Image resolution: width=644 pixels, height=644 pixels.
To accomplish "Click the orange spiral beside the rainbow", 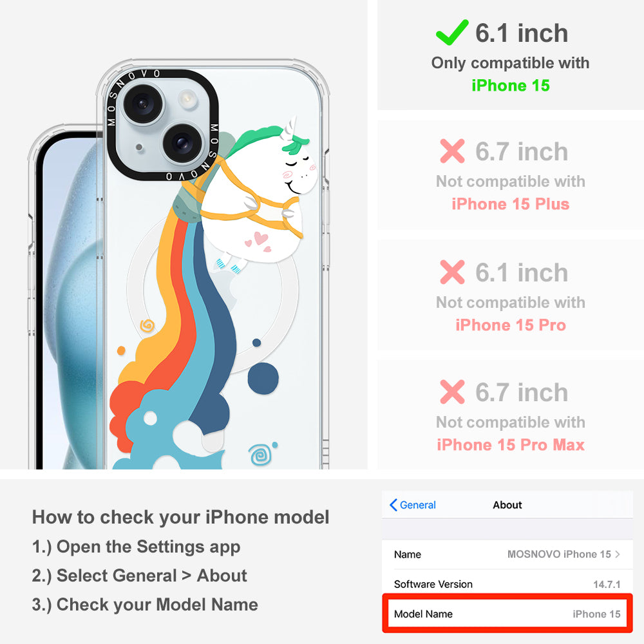I will [x=147, y=326].
